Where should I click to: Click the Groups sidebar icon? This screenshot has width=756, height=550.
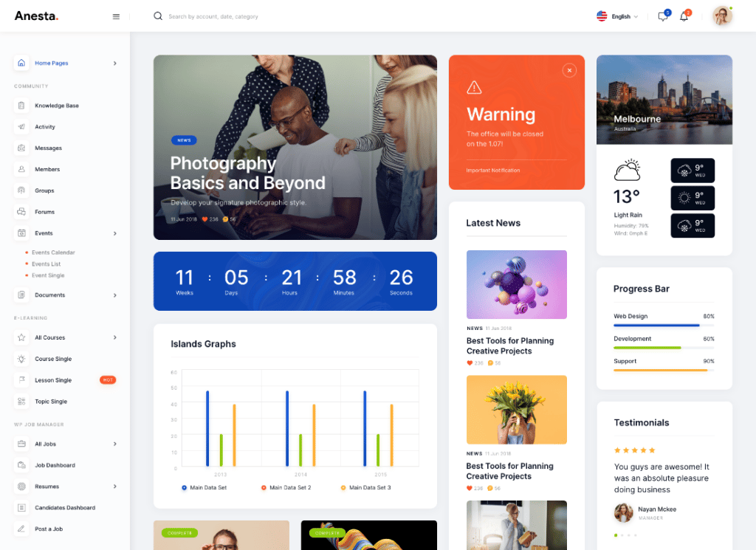pyautogui.click(x=21, y=190)
